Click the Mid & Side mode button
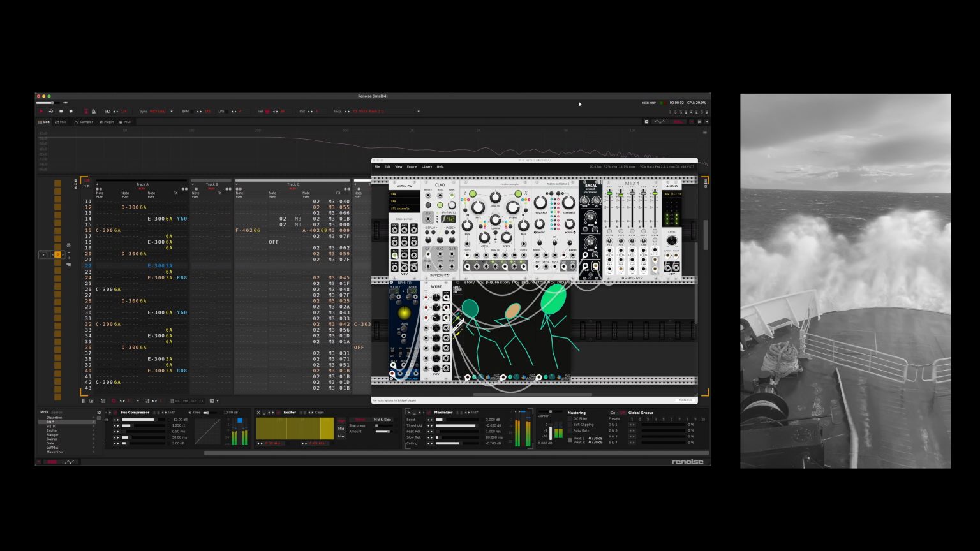The width and height of the screenshot is (980, 551). pos(382,420)
